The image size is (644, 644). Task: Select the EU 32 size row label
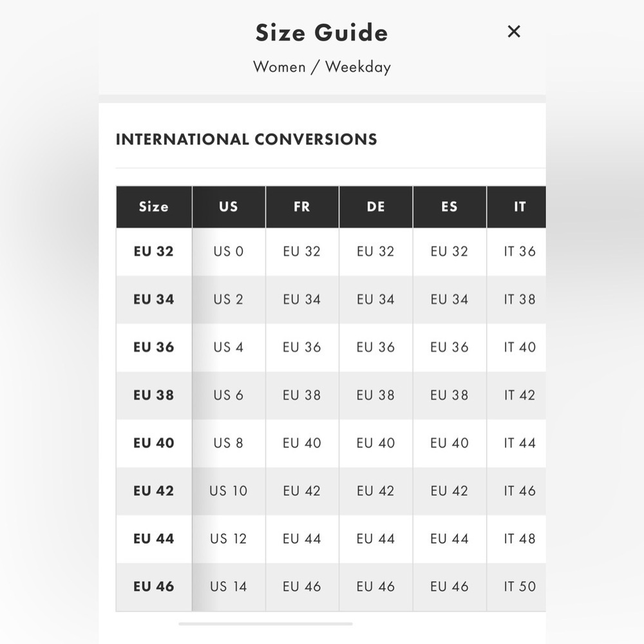point(154,251)
